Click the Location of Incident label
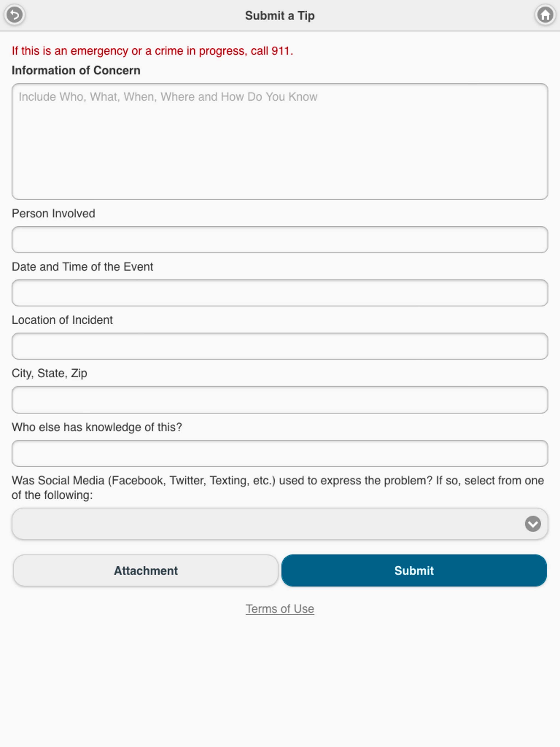560x747 pixels. (x=62, y=320)
